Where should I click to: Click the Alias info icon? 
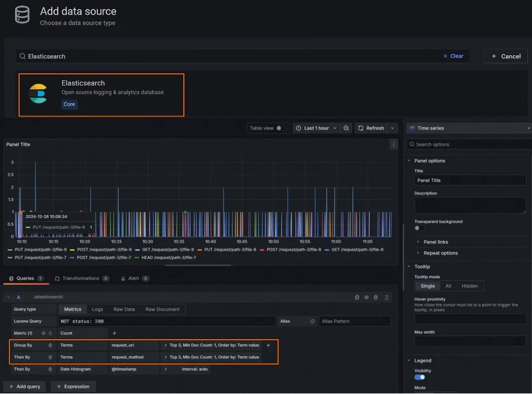coord(312,321)
